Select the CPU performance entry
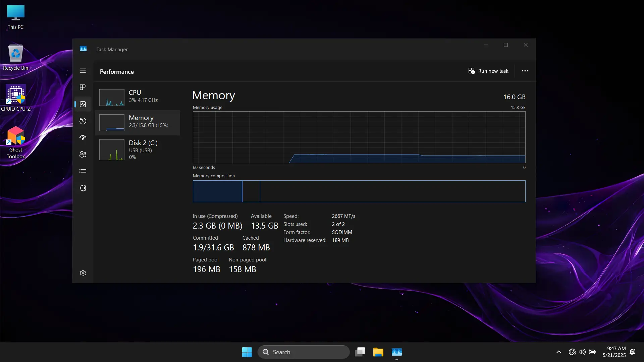This screenshot has height=362, width=644. (x=138, y=97)
